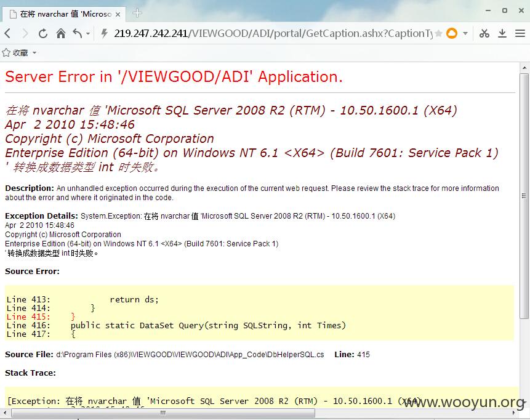Click the 'Source File:' label
Image resolution: width=530 pixels, height=420 pixels.
[x=29, y=354]
